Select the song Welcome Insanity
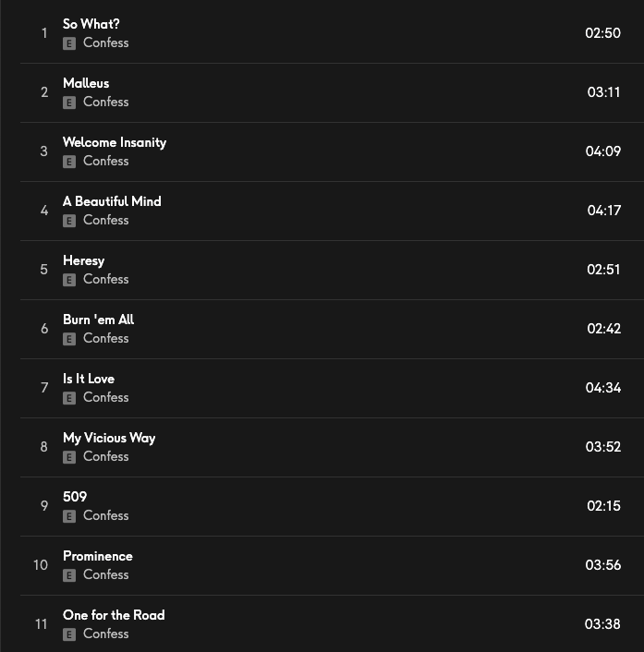This screenshot has height=652, width=644. pyautogui.click(x=115, y=142)
